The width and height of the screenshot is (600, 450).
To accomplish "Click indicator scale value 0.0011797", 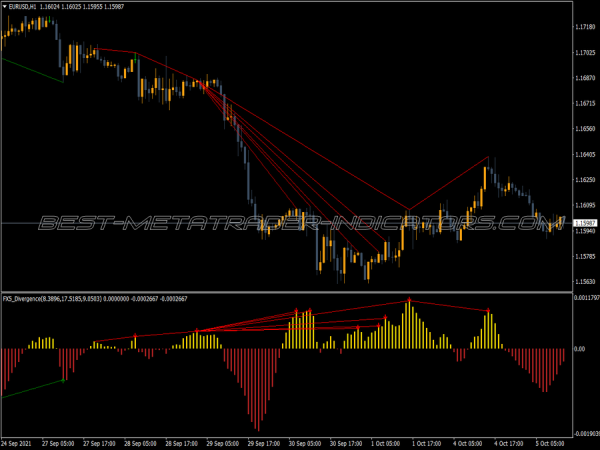I will (x=587, y=297).
